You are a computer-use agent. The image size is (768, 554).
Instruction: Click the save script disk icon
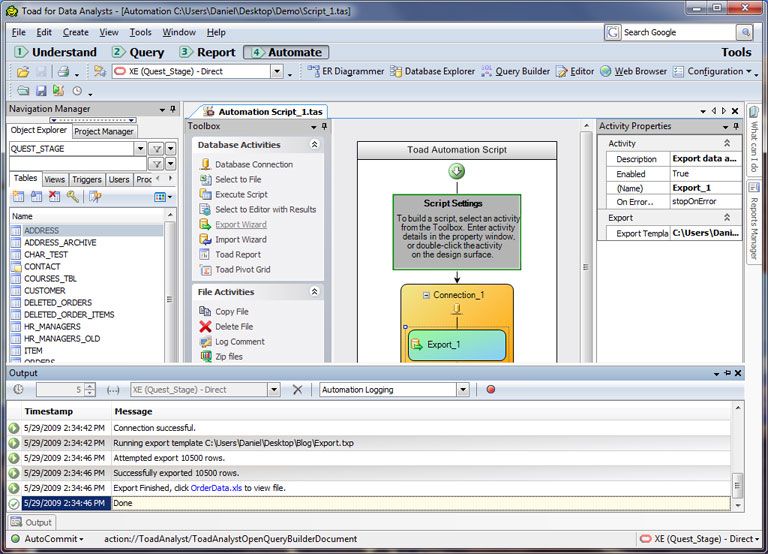[x=41, y=91]
